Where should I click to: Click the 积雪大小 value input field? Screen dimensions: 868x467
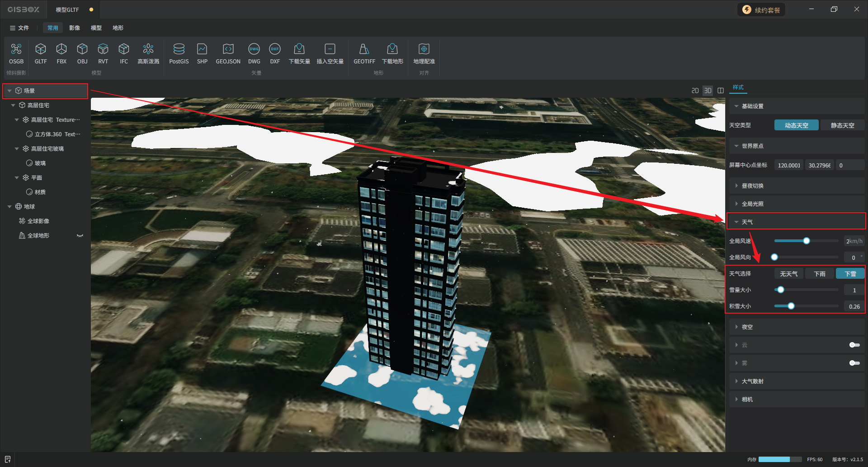click(854, 306)
